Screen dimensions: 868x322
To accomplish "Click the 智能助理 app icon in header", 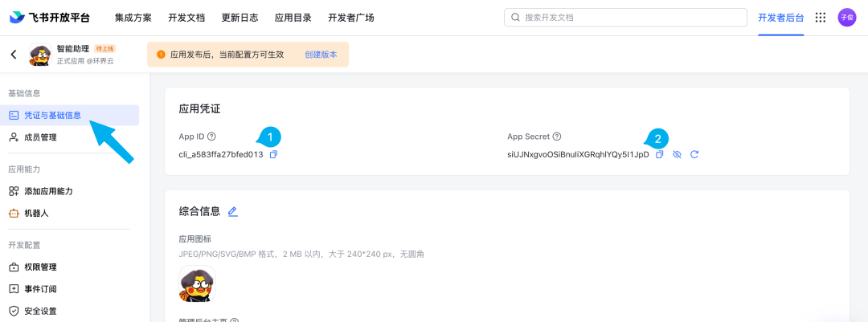I will pyautogui.click(x=40, y=55).
